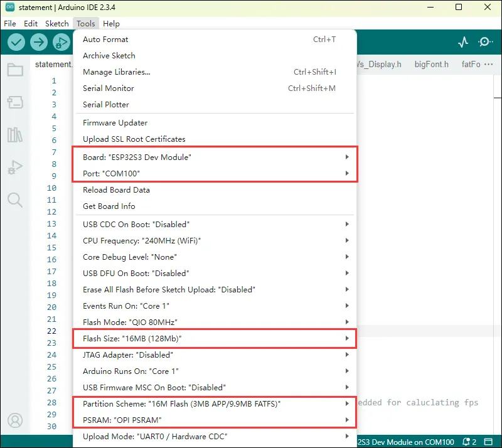Expand the Board ESP32S3 Dev Module submenu

215,157
